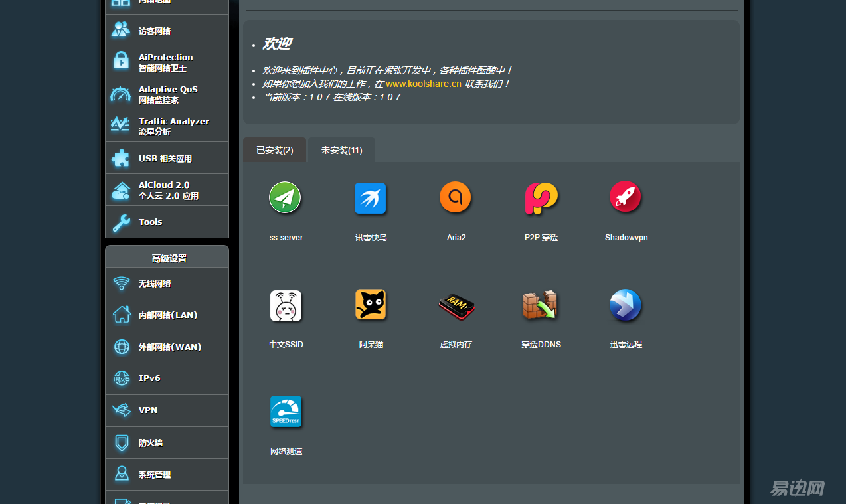Viewport: 846px width, 504px height.
Task: Open the ss-server plugin icon
Action: click(286, 199)
